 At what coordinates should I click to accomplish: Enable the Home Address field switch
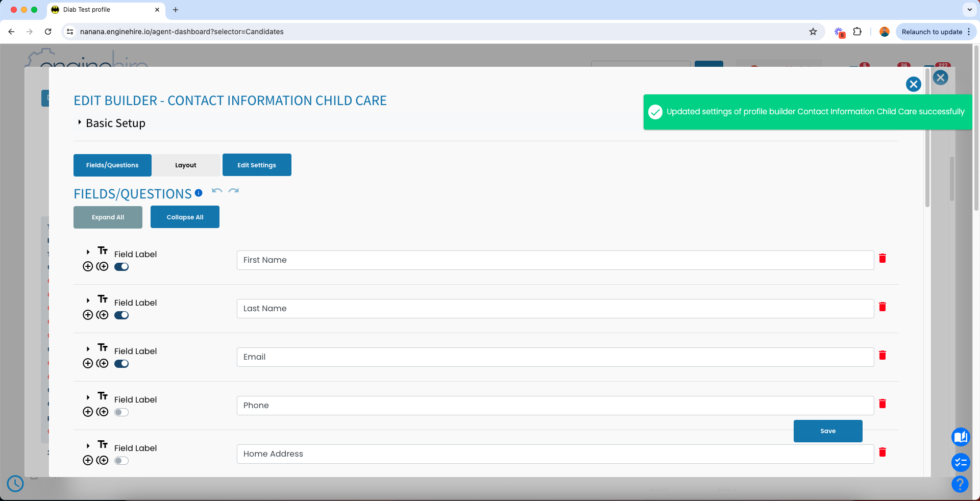pos(121,461)
